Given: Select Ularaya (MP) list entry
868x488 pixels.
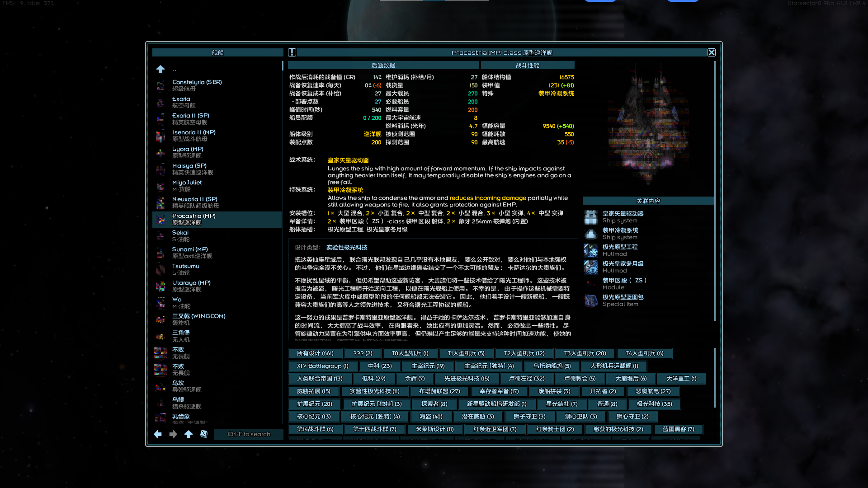Looking at the screenshot, I should 217,286.
